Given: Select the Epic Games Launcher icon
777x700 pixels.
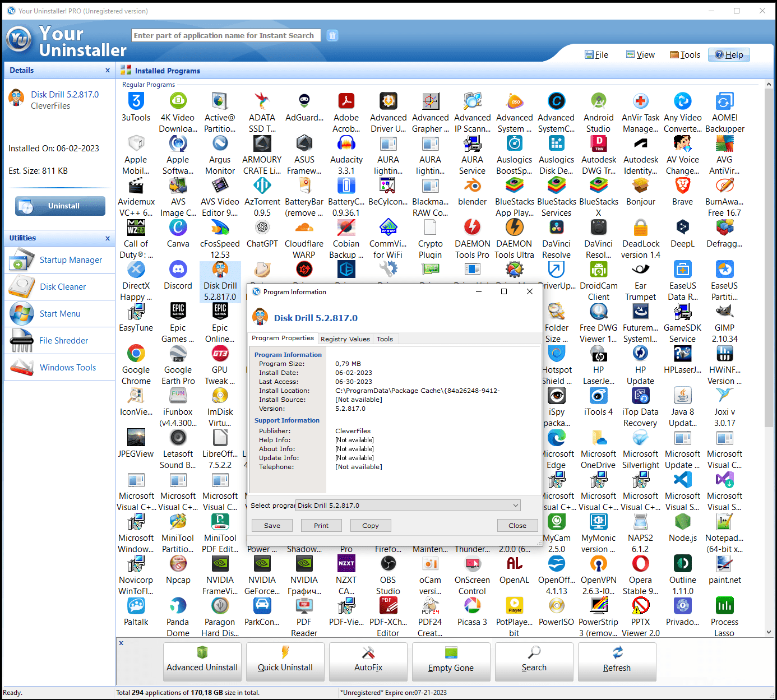Looking at the screenshot, I should pyautogui.click(x=178, y=312).
